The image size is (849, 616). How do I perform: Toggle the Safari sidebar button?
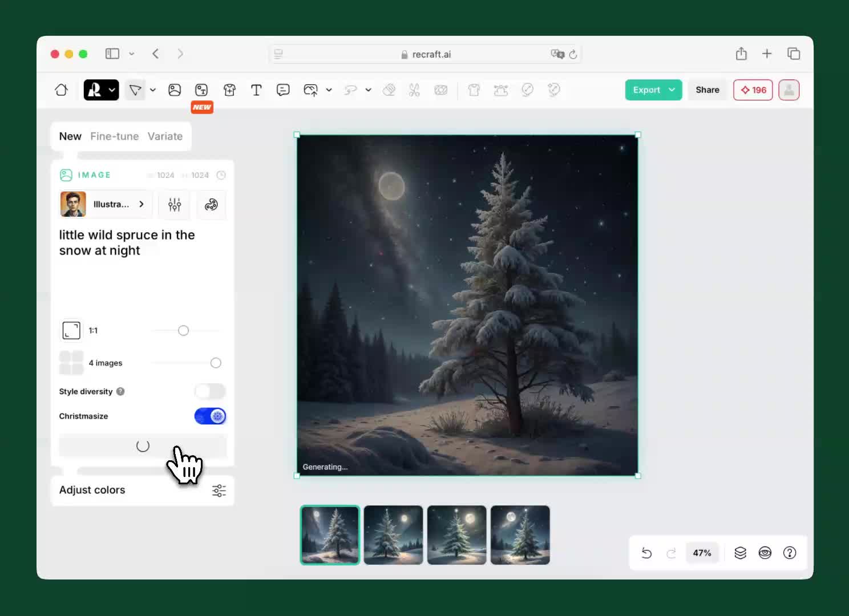[112, 54]
